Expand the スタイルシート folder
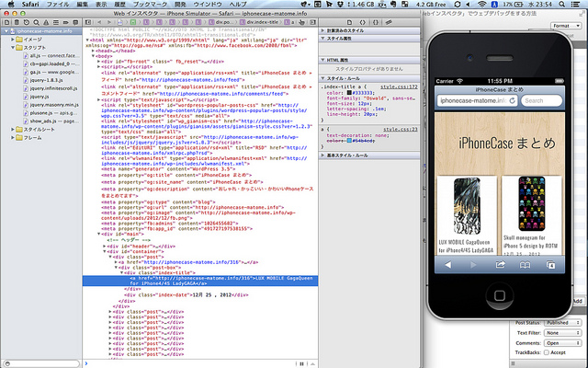588x368 pixels. point(12,129)
